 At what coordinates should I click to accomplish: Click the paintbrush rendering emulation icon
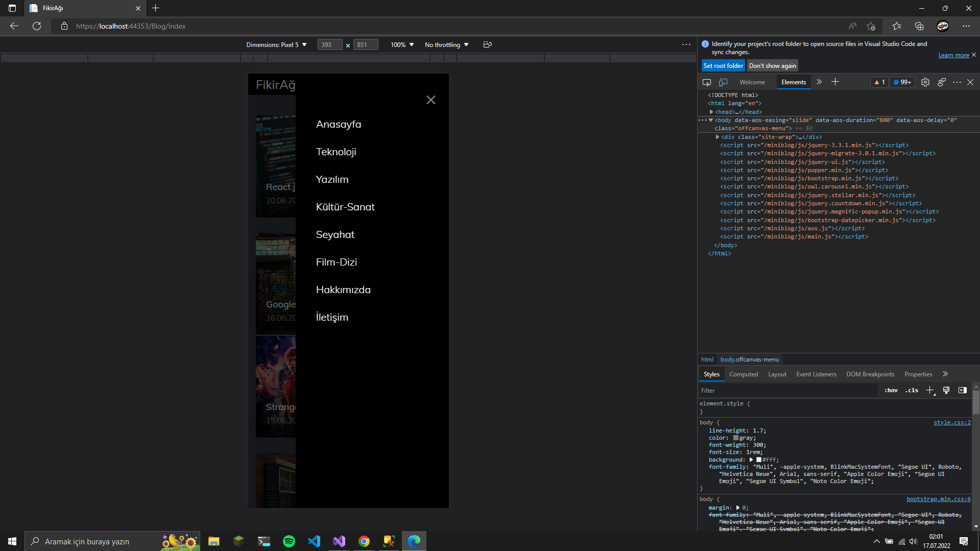point(946,391)
